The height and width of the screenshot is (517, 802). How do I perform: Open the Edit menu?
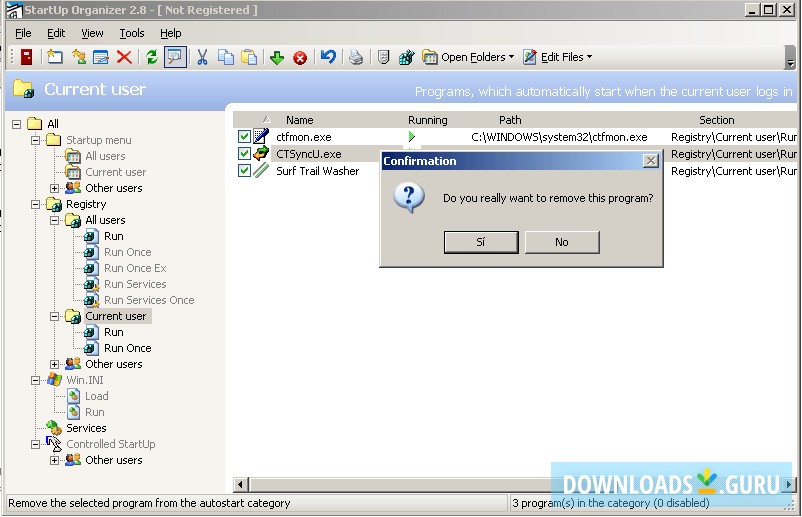coord(56,33)
